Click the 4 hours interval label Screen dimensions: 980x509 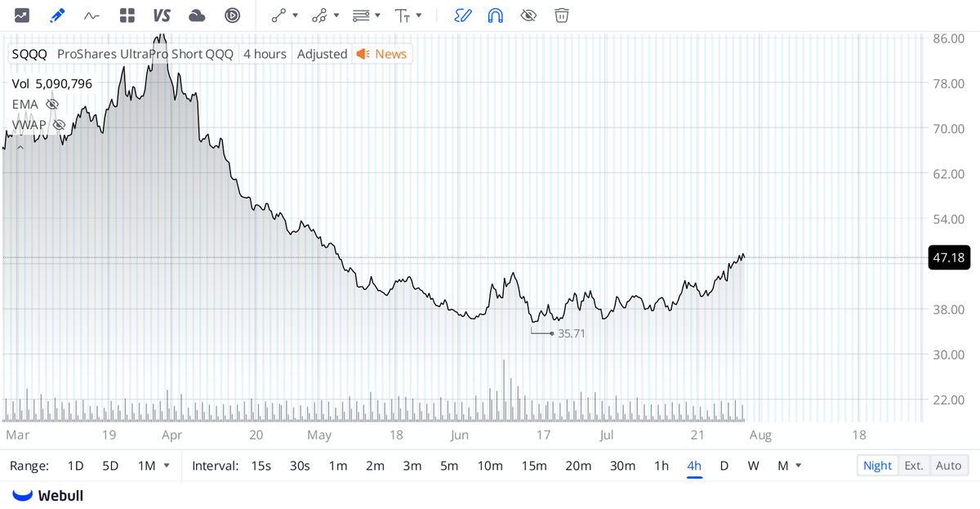pyautogui.click(x=265, y=54)
